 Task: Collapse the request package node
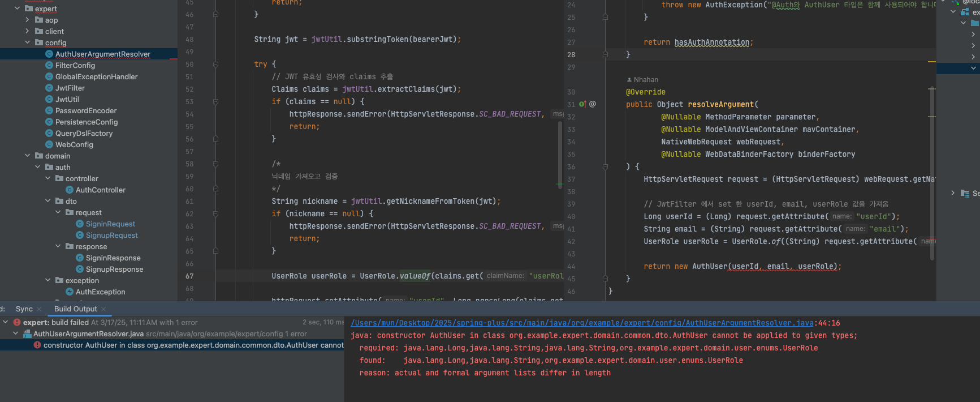pyautogui.click(x=58, y=212)
